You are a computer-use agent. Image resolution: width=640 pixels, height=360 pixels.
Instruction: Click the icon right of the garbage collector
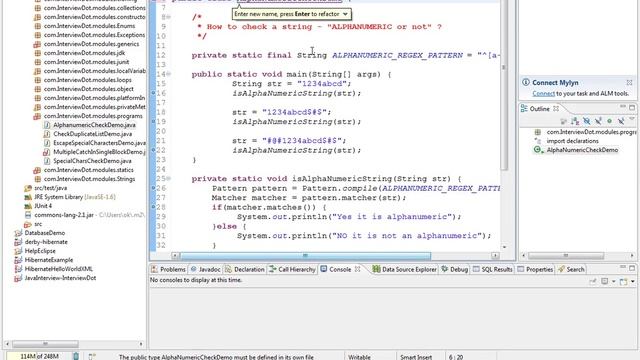pos(92,356)
